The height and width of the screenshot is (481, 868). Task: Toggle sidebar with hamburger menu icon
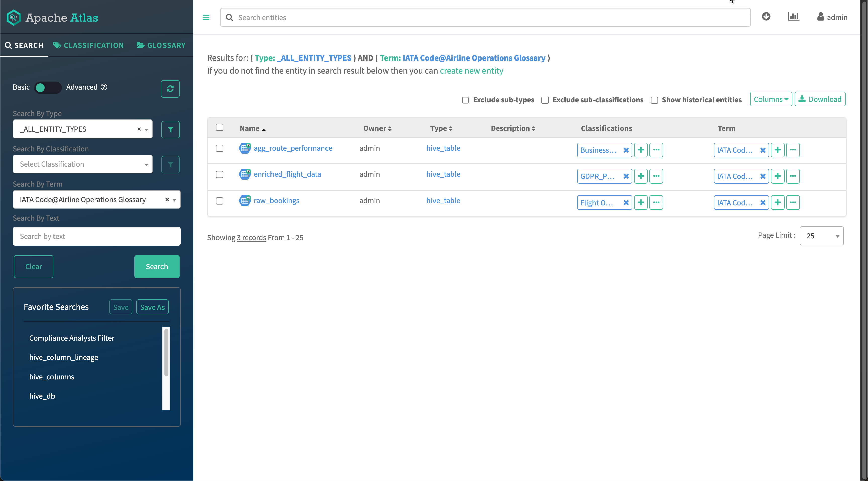pyautogui.click(x=206, y=17)
